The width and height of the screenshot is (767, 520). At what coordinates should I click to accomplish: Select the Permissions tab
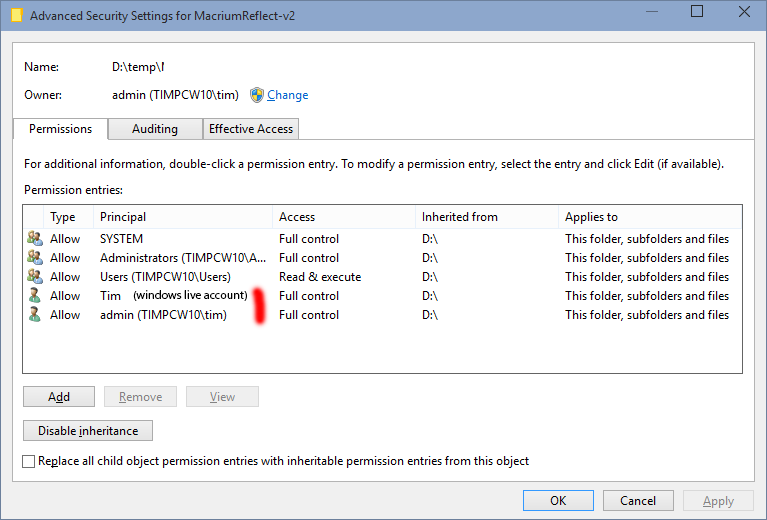pos(61,129)
